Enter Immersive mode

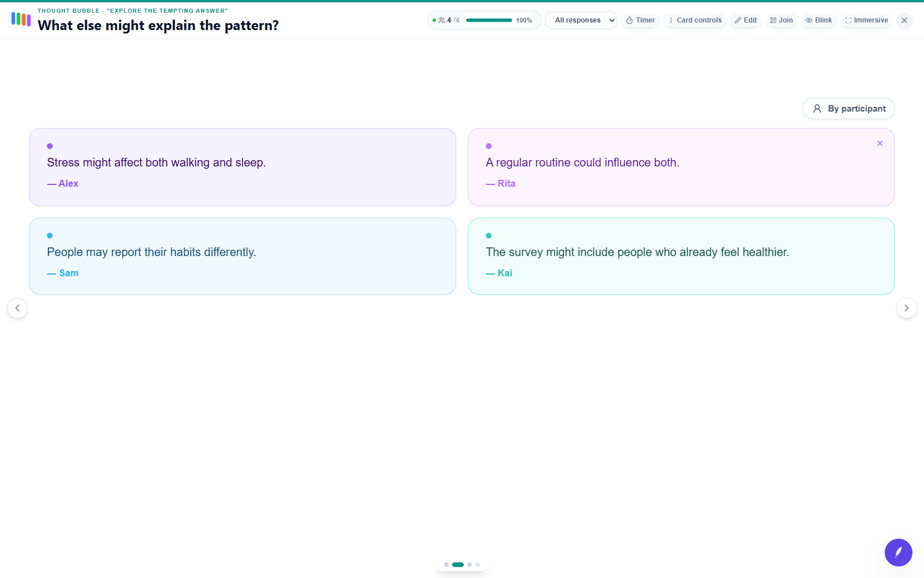(866, 20)
